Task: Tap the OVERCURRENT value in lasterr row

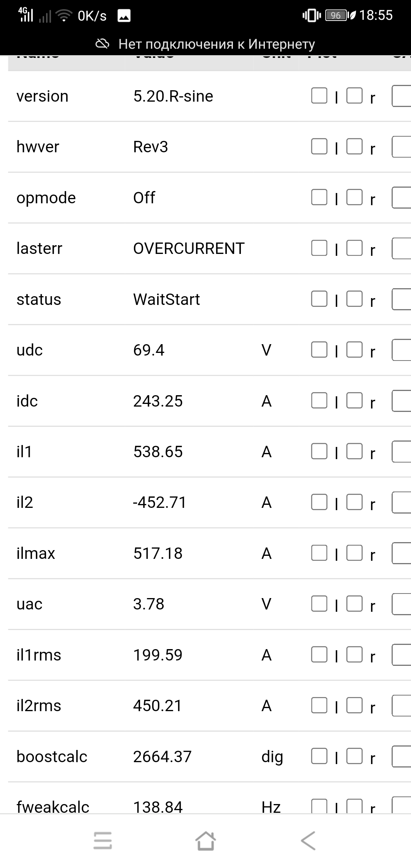Action: 188,249
